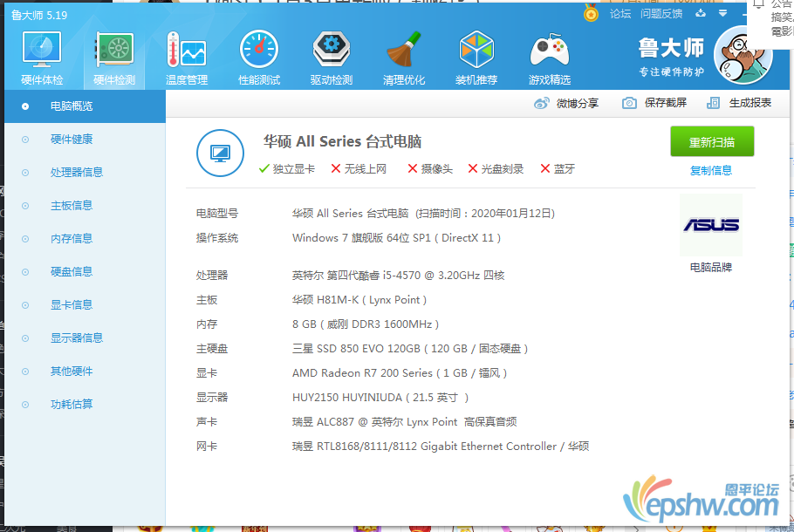
Task: Click the Weibo share icon
Action: point(541,103)
